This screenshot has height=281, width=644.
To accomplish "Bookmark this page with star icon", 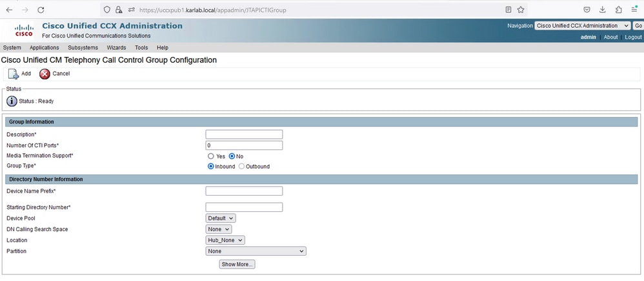I will coord(520,10).
